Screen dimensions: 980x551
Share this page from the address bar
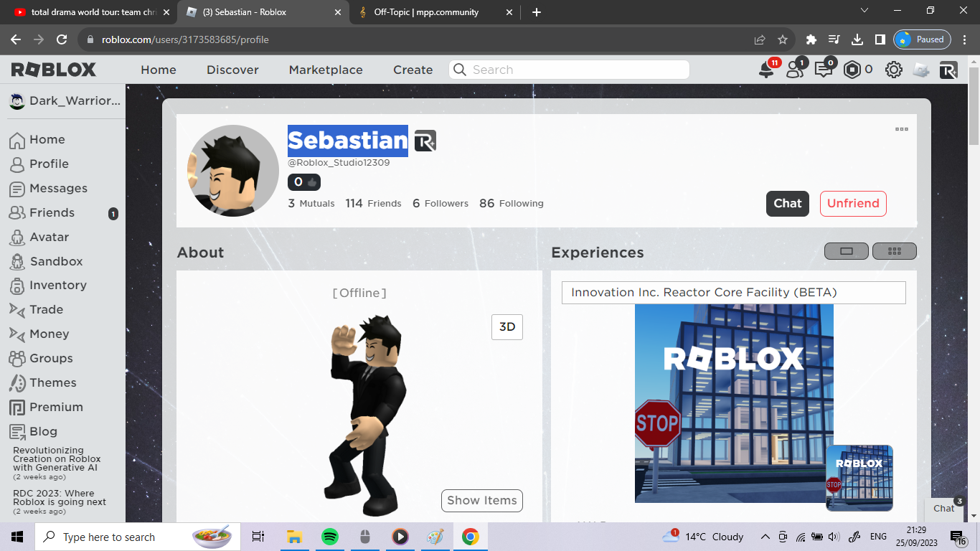click(760, 39)
